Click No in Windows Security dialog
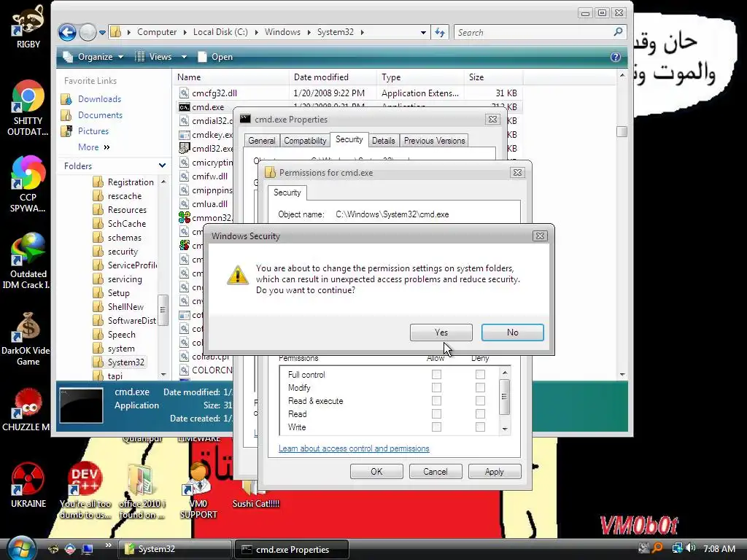This screenshot has height=560, width=747. point(513,332)
